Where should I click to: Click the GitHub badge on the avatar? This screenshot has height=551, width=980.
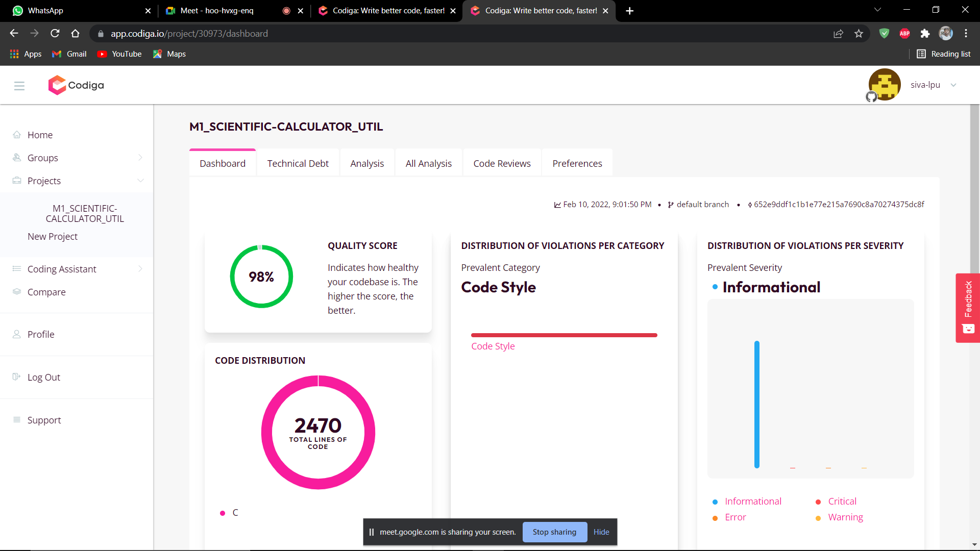[871, 97]
